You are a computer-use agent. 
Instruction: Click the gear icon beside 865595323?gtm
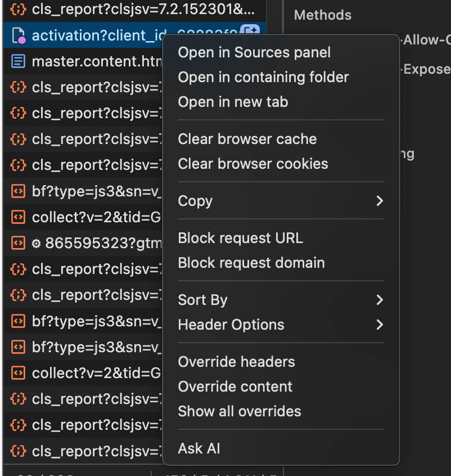[x=37, y=244]
